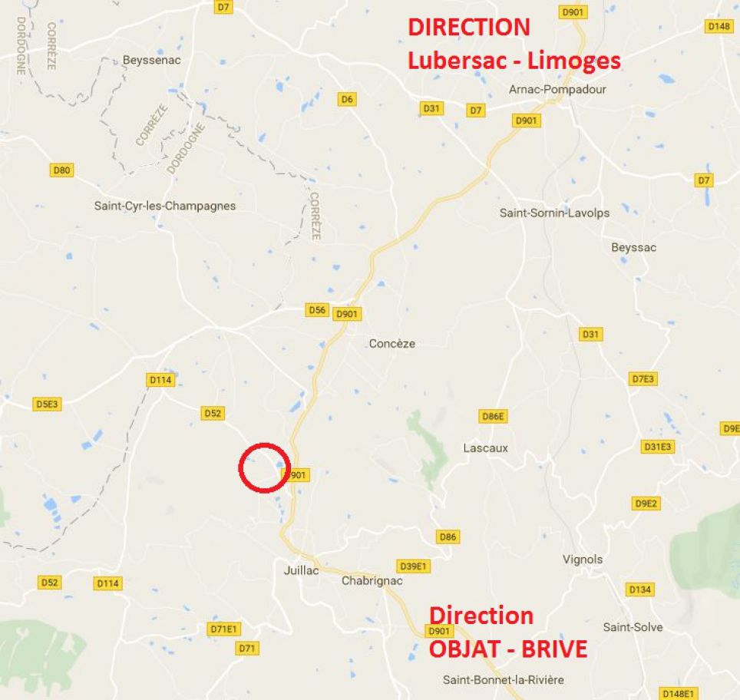Screen dimensions: 740x700
Task: Select the Saint-Sornin-Lavolps label
Action: tap(554, 213)
